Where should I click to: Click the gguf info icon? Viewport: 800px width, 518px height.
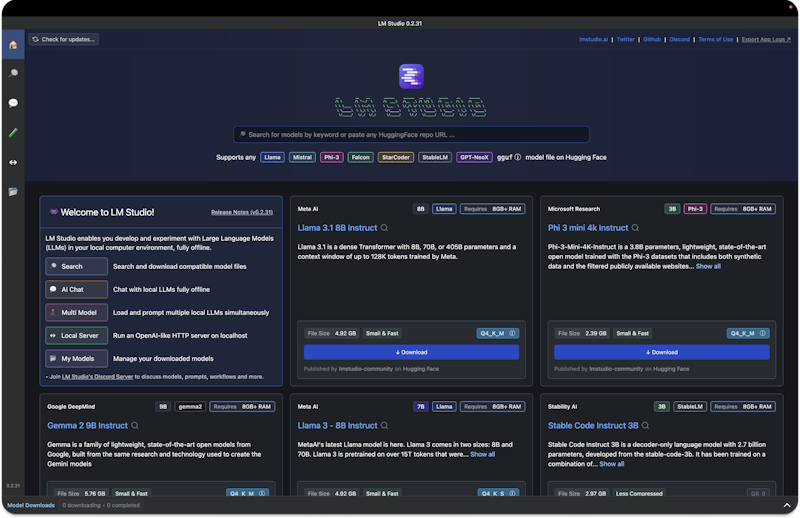pos(517,157)
